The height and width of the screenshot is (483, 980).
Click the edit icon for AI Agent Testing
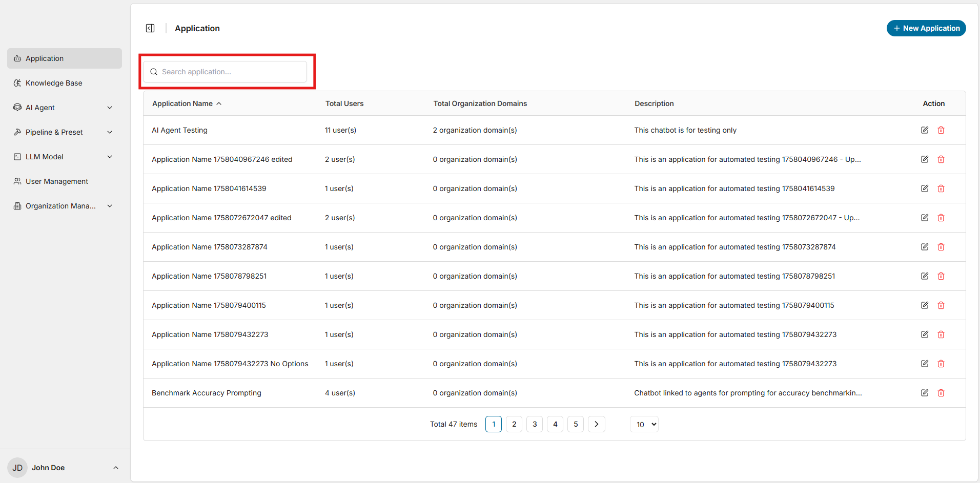[924, 130]
